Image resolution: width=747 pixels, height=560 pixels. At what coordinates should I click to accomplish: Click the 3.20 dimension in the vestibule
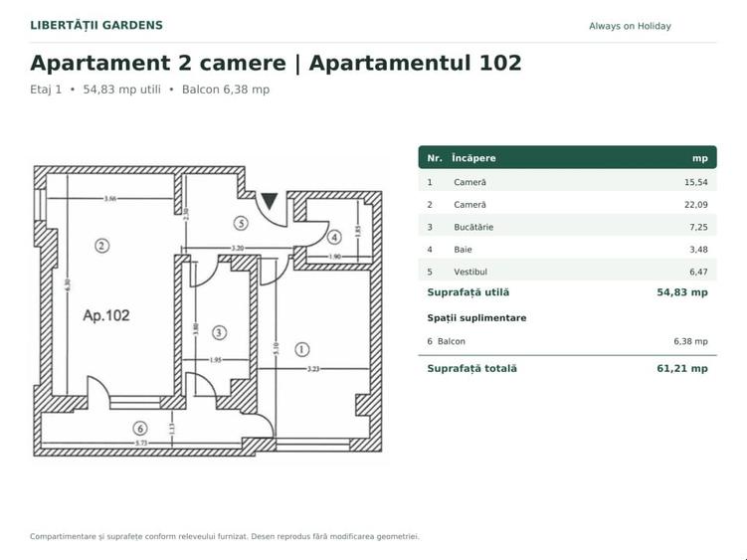[238, 248]
